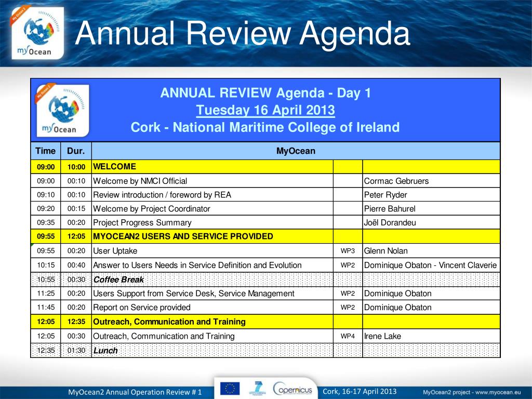This screenshot has width=532, height=399.
Task: Click speaker name 'Joël Dorandeu'
Action: tap(390, 222)
